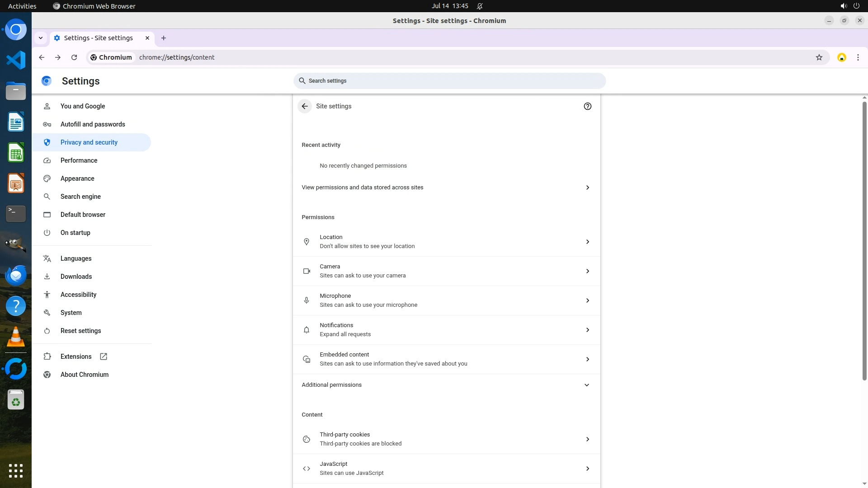Open Site settings help icon

point(587,106)
